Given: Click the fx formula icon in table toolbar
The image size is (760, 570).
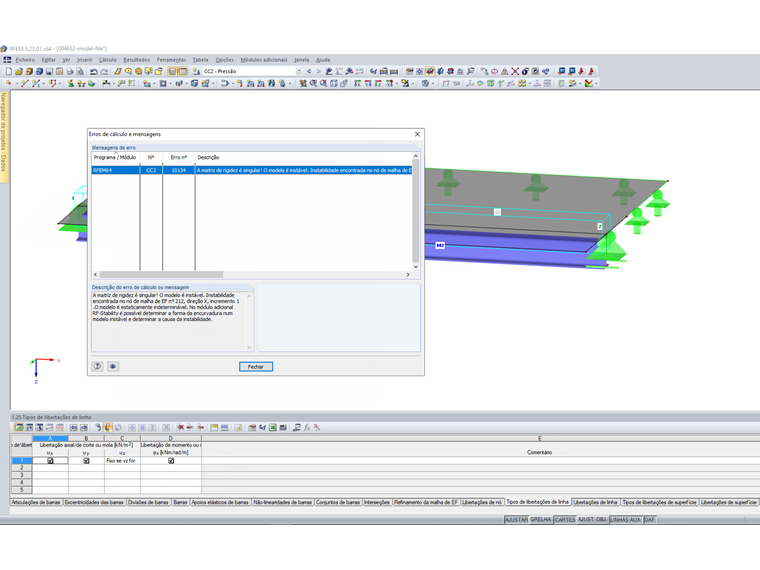Looking at the screenshot, I should (x=307, y=428).
